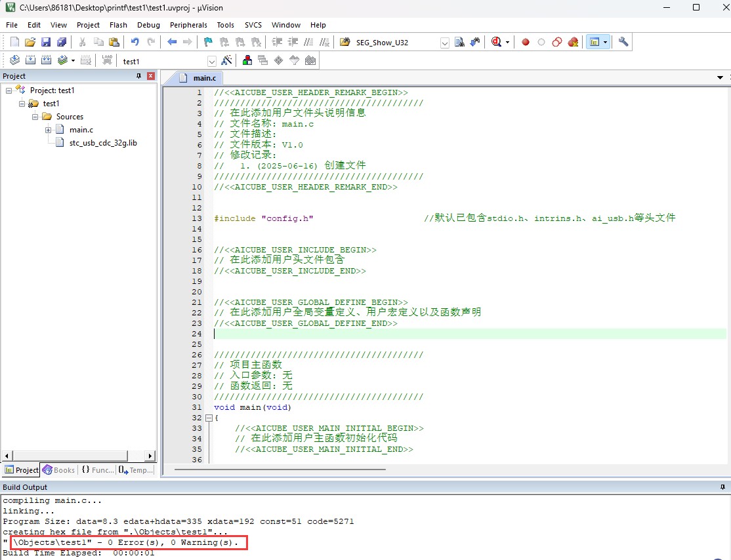Open the SVCS menu

(253, 25)
